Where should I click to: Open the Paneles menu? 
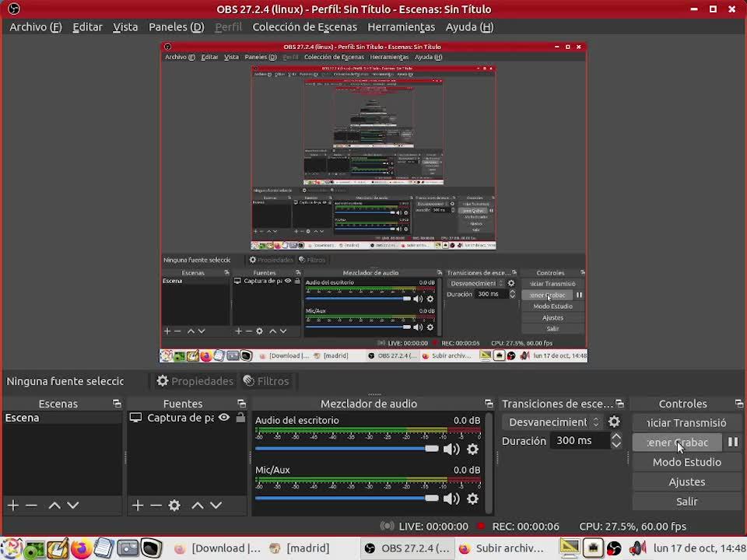click(x=177, y=27)
